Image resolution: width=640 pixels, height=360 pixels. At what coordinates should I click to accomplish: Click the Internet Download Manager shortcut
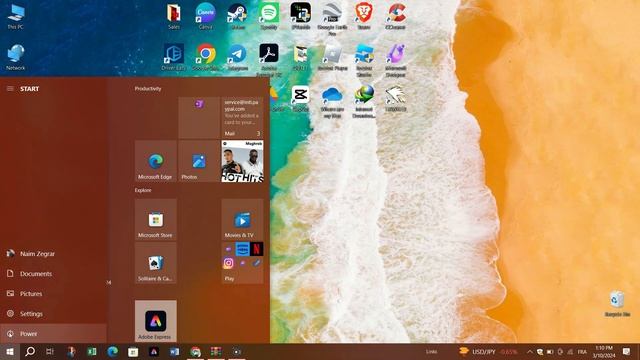pyautogui.click(x=363, y=102)
